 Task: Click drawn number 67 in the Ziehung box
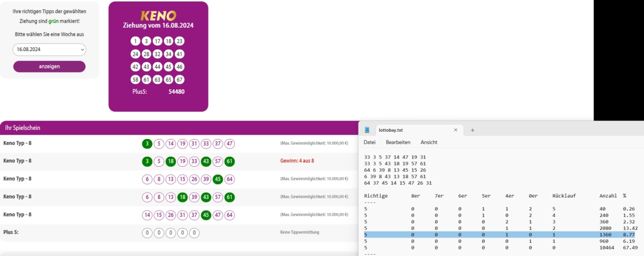(180, 80)
